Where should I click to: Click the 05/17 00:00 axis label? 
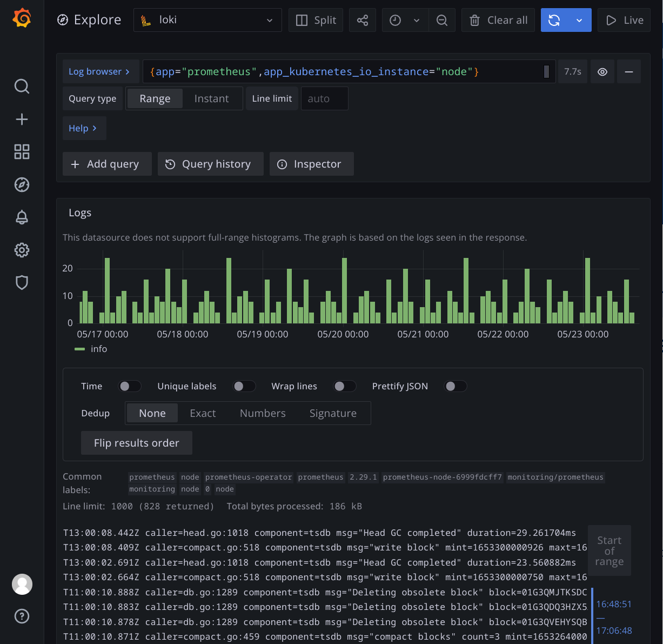103,334
